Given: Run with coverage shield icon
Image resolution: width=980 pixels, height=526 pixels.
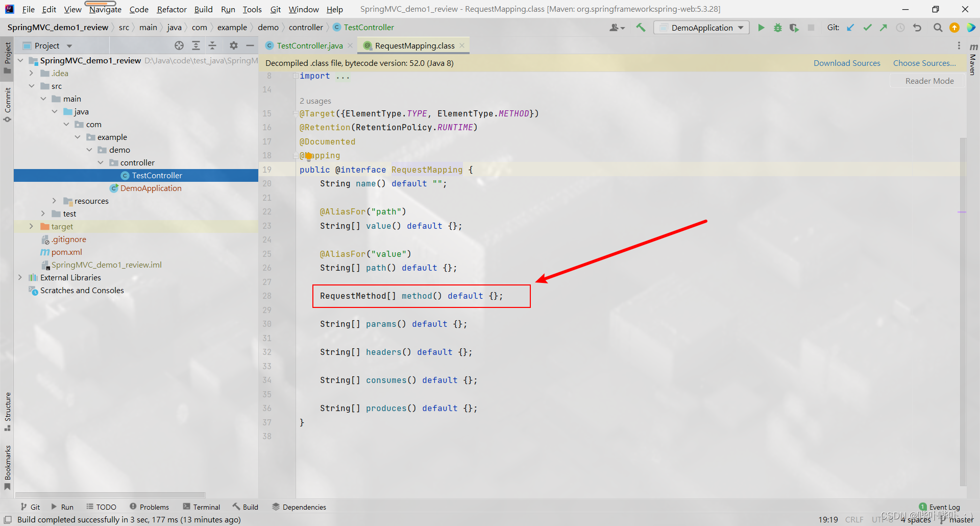Looking at the screenshot, I should 794,28.
